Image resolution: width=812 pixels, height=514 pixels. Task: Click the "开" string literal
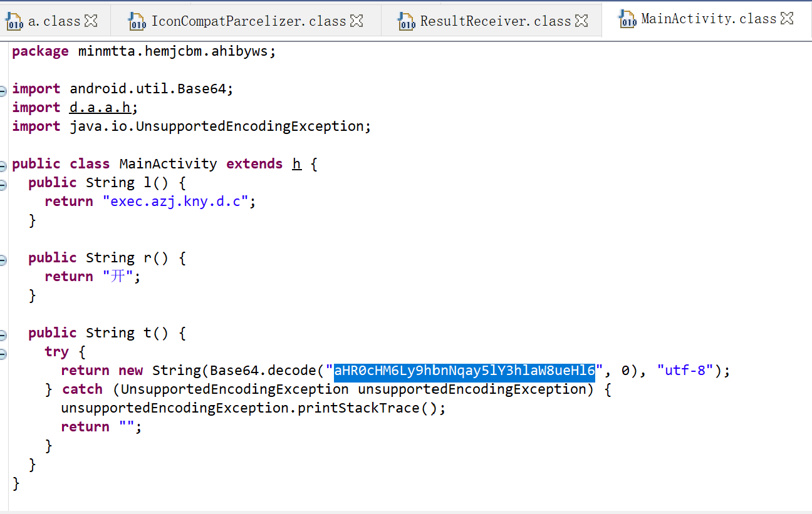118,277
